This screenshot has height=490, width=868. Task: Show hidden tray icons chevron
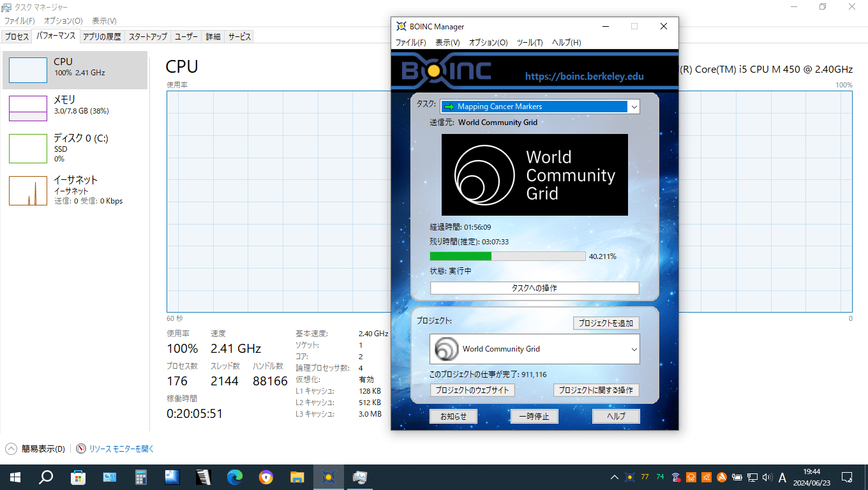(614, 477)
